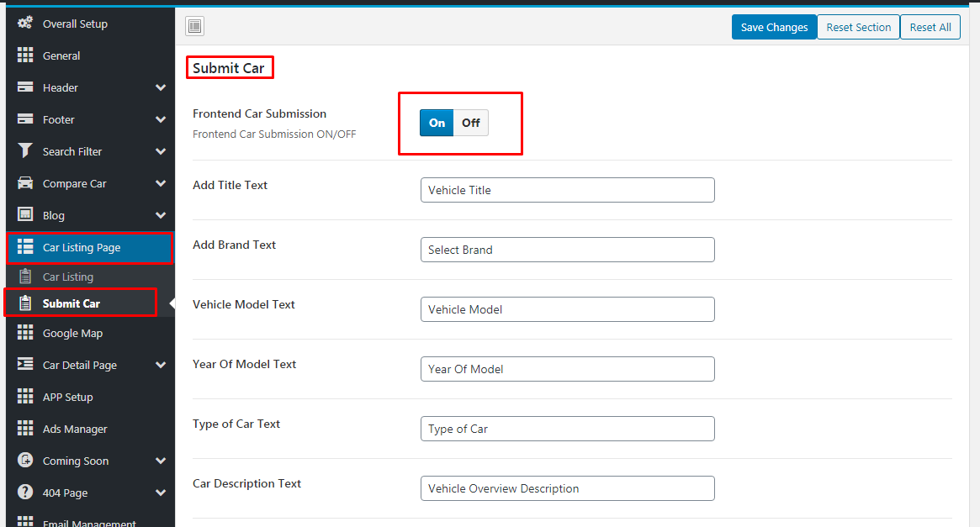Click the Frontend Car Submission ON/OFF description
Viewport: 980px width, 527px height.
pos(274,134)
